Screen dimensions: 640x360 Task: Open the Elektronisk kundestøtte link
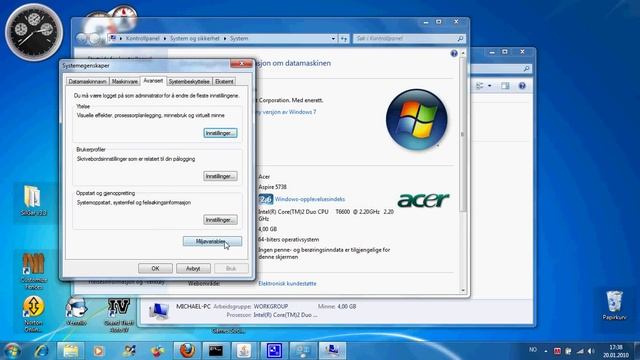point(287,283)
